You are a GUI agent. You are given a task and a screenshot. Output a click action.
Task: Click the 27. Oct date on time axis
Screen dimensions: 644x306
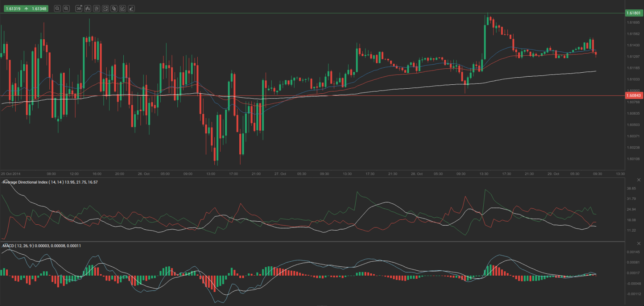tap(280, 174)
